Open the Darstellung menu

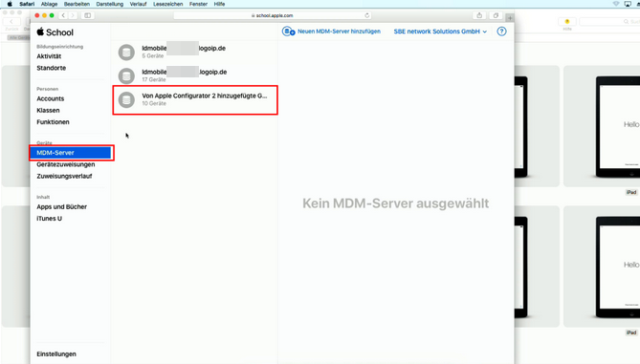click(x=109, y=4)
